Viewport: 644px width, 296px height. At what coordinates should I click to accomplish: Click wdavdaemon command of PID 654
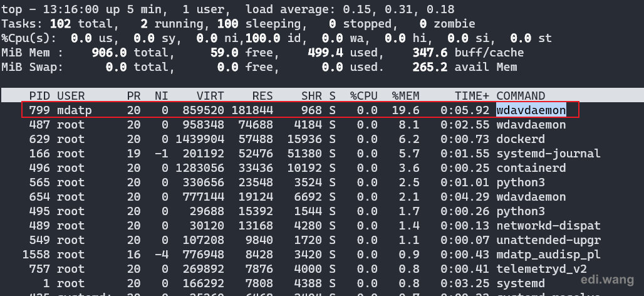click(531, 196)
